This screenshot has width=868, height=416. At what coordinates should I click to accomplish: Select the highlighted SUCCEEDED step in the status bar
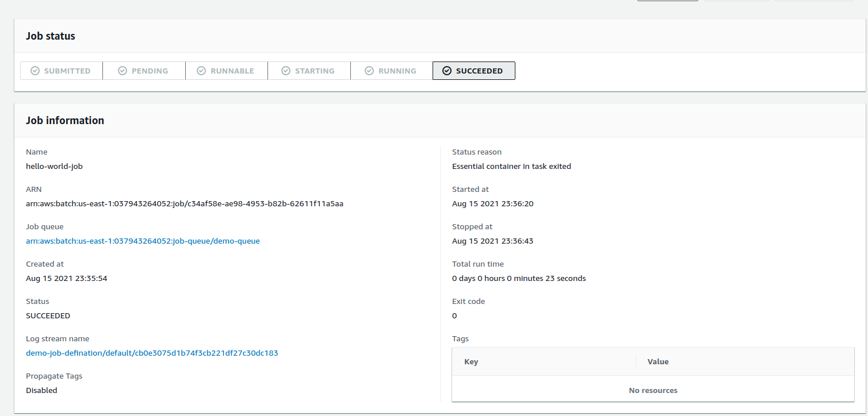pyautogui.click(x=474, y=71)
